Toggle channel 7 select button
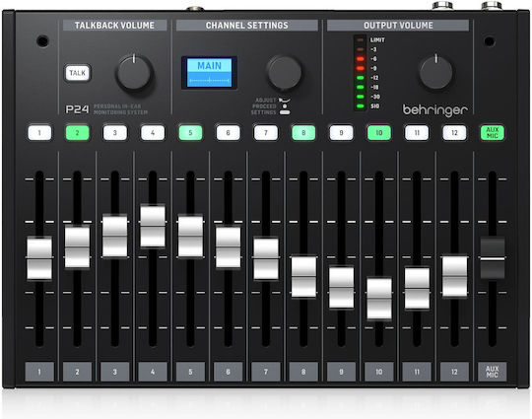 (266, 132)
